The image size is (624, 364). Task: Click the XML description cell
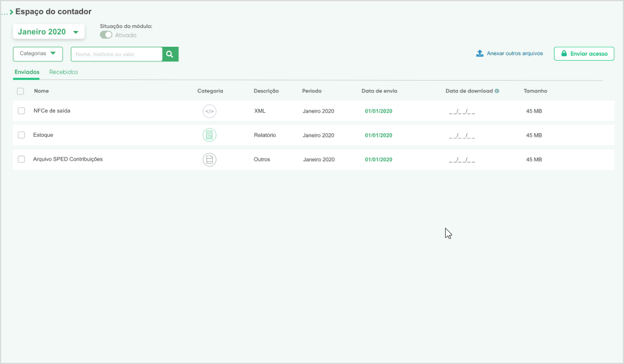(260, 111)
